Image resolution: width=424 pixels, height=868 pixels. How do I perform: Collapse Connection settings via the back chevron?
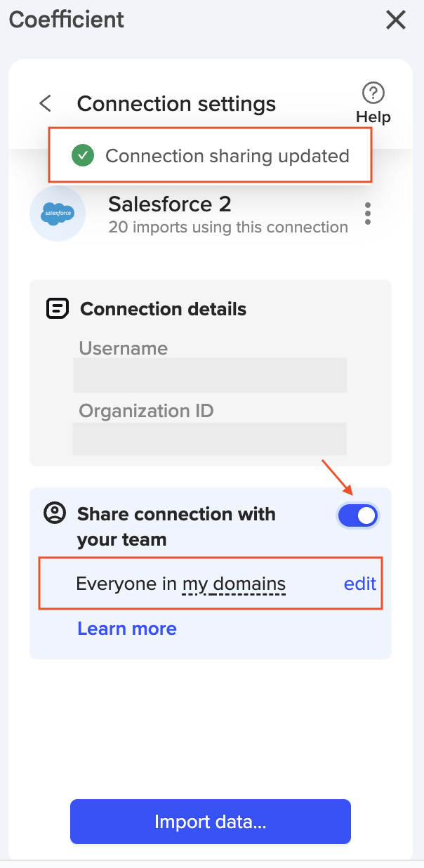pyautogui.click(x=44, y=103)
